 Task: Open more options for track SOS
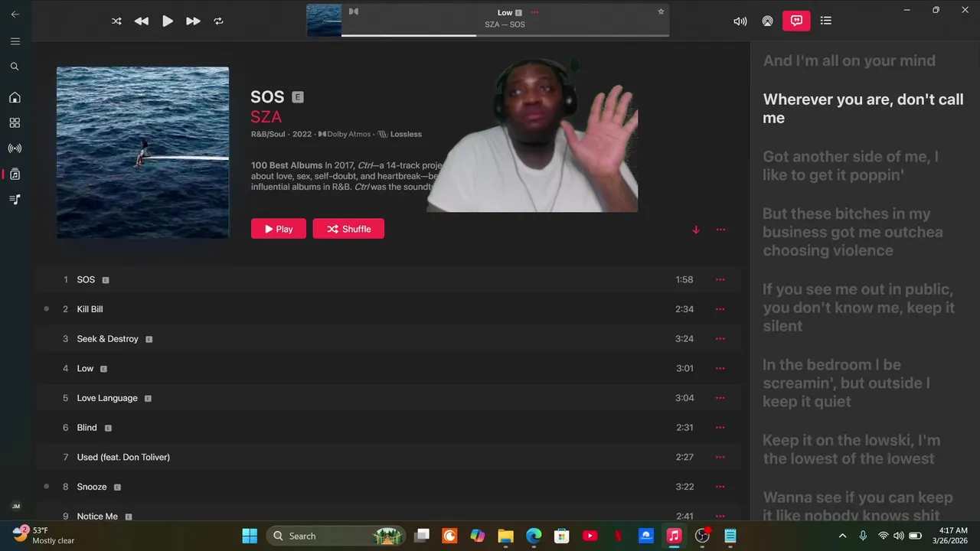point(720,279)
